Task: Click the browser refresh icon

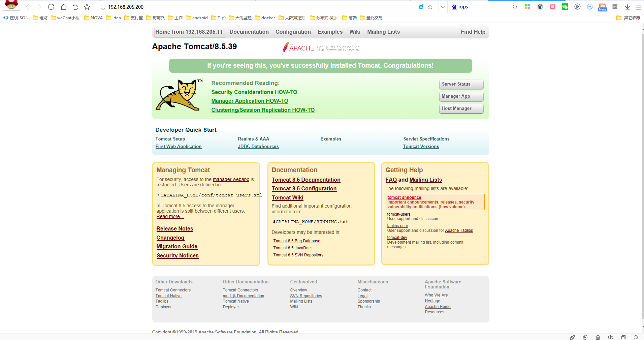Action: point(51,7)
